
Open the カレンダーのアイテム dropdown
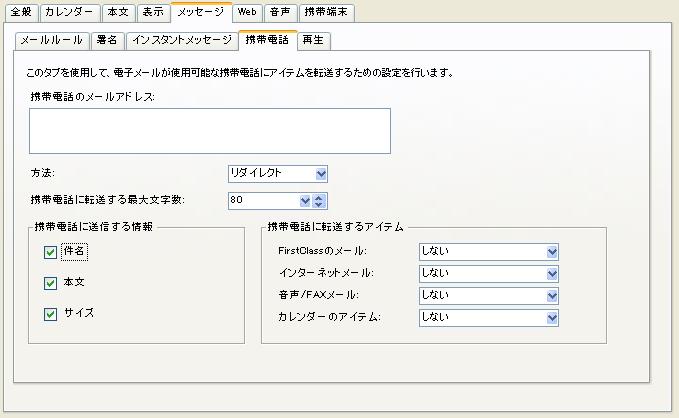tap(489, 318)
